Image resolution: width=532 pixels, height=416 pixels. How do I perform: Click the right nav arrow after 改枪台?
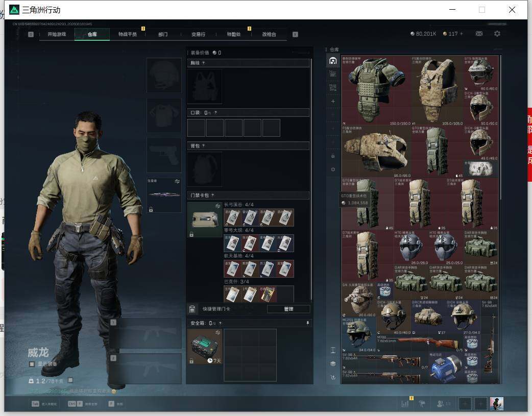(x=295, y=34)
